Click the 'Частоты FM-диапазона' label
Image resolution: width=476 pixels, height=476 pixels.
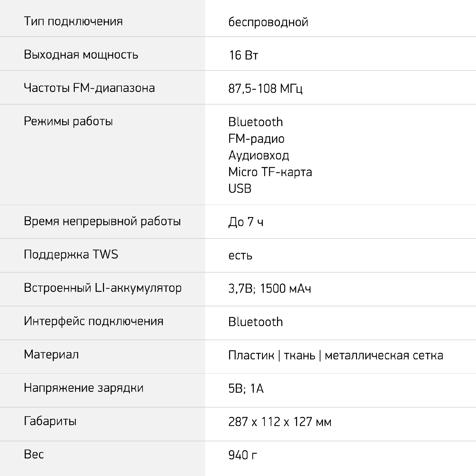tap(89, 88)
